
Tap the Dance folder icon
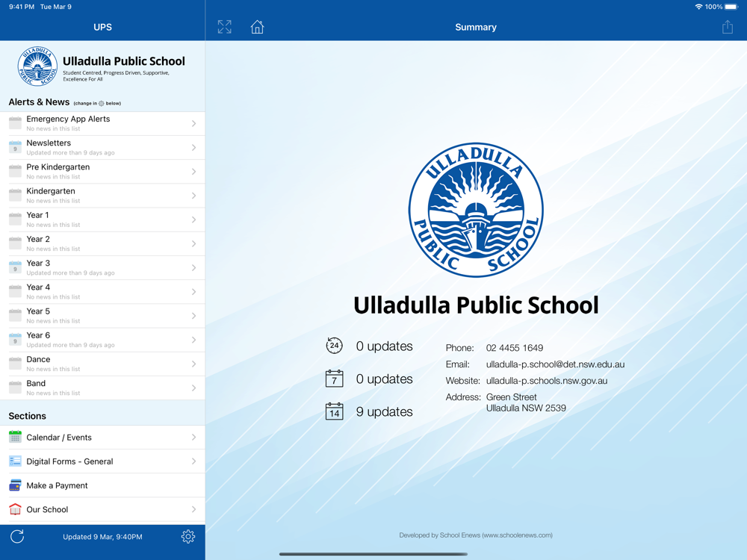click(15, 364)
